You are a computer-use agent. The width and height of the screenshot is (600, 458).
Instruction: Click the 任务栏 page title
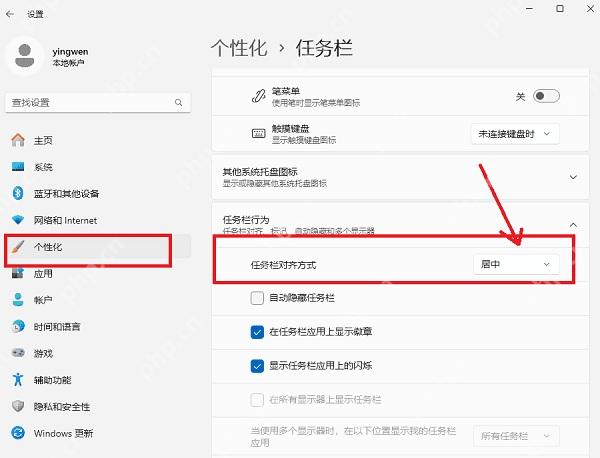(324, 48)
